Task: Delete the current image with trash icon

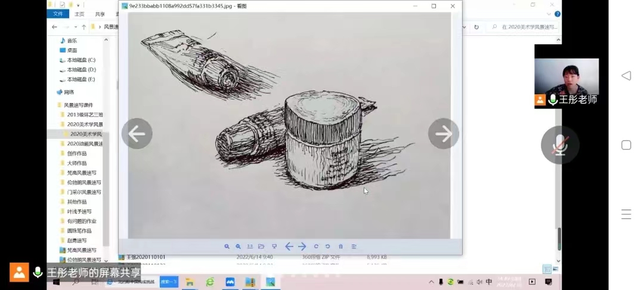Action: click(x=340, y=246)
